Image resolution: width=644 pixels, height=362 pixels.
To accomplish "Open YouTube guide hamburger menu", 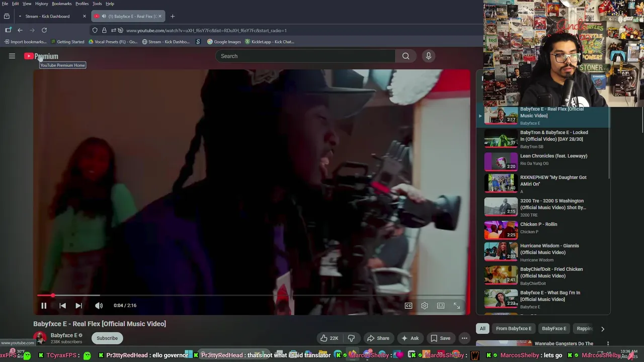I will click(x=12, y=56).
